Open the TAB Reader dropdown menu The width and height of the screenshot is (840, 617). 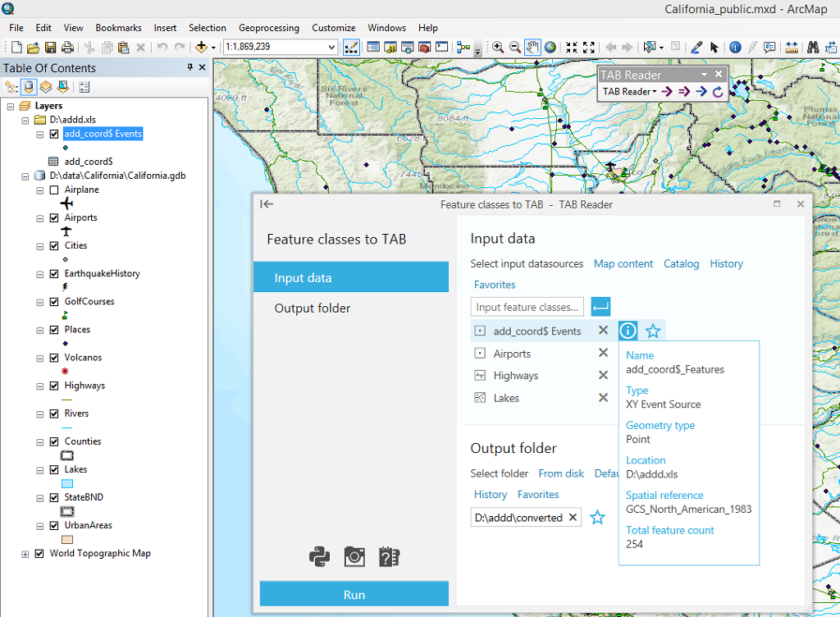coord(629,92)
